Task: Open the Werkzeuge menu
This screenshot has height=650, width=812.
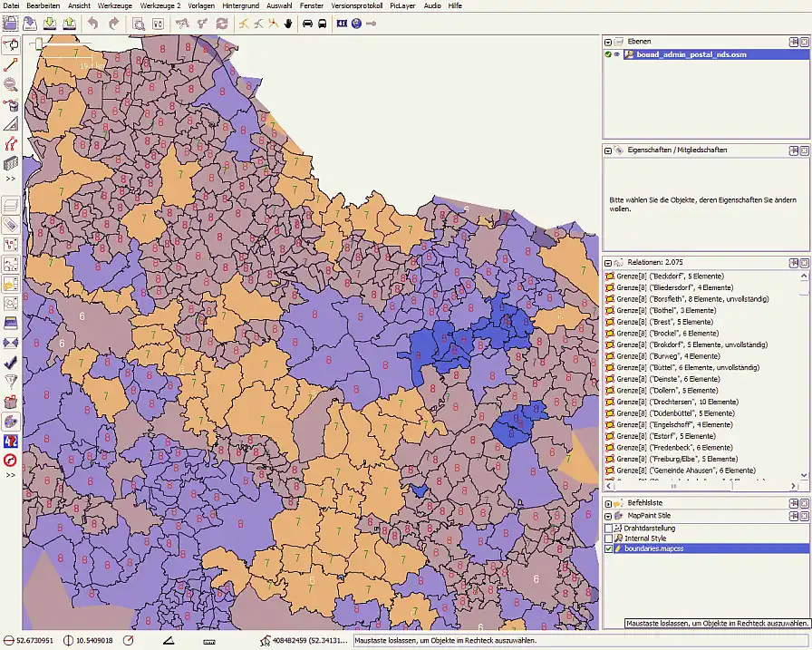Action: [114, 5]
